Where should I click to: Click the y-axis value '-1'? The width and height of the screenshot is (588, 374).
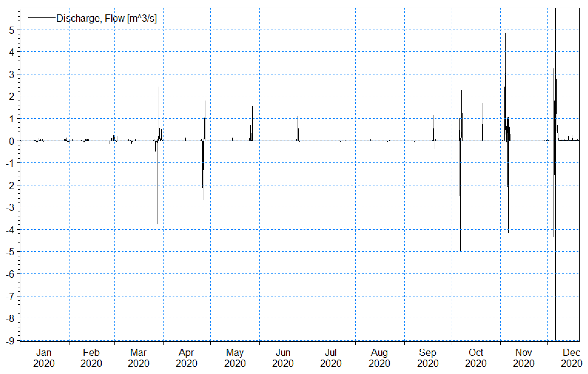click(x=10, y=163)
